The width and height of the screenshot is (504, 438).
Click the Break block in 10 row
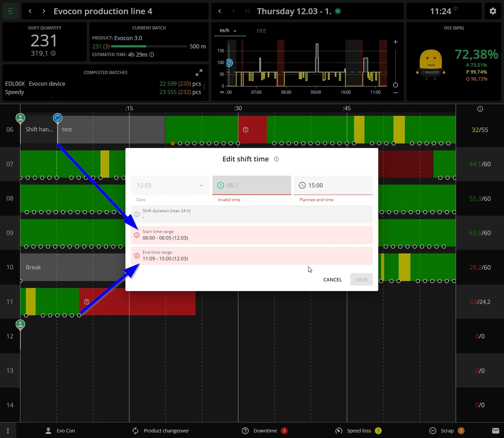(73, 267)
